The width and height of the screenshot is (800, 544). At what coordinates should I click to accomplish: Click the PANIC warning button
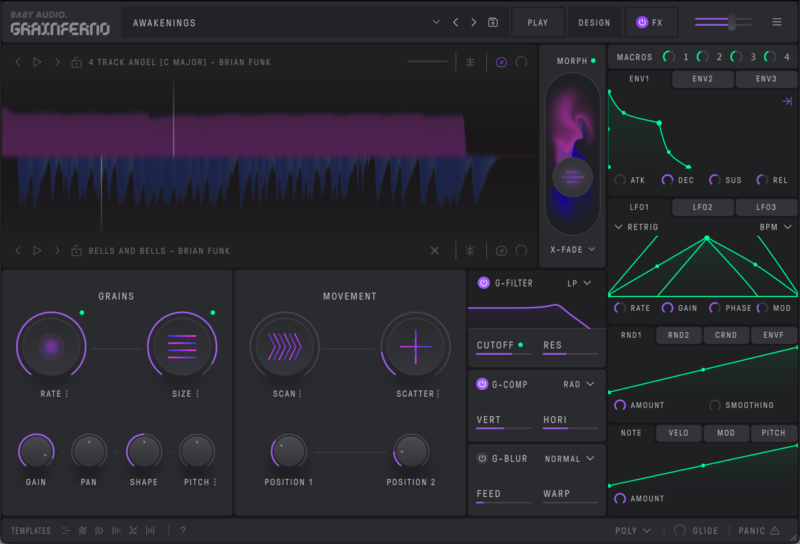[x=759, y=531]
